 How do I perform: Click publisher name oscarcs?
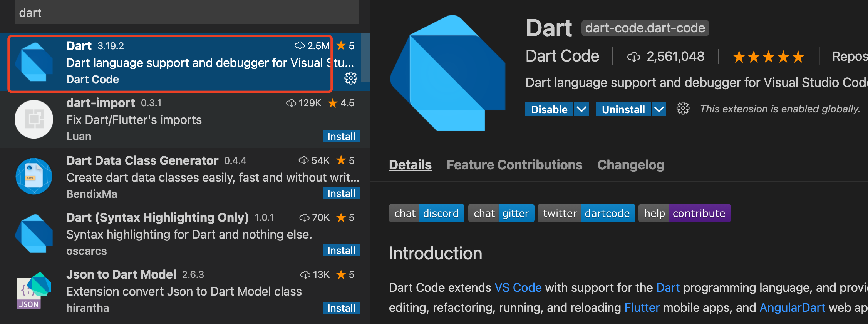click(86, 251)
